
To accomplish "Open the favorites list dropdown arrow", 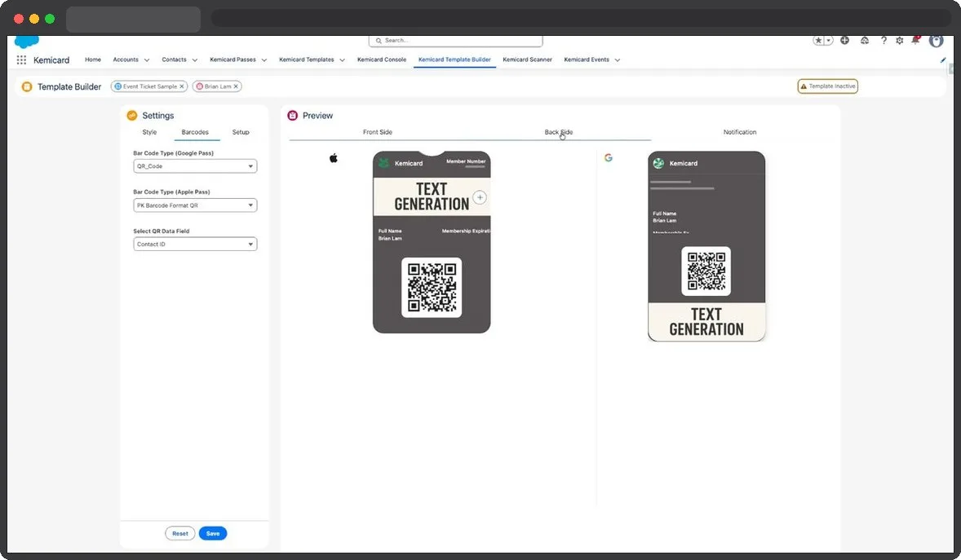I will coord(829,41).
